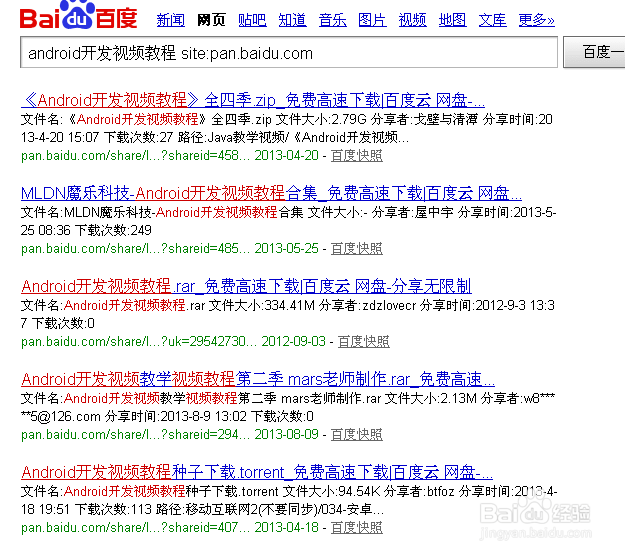
Task: Click the snippet text 文件大小:94.54K
Action: coord(331,491)
